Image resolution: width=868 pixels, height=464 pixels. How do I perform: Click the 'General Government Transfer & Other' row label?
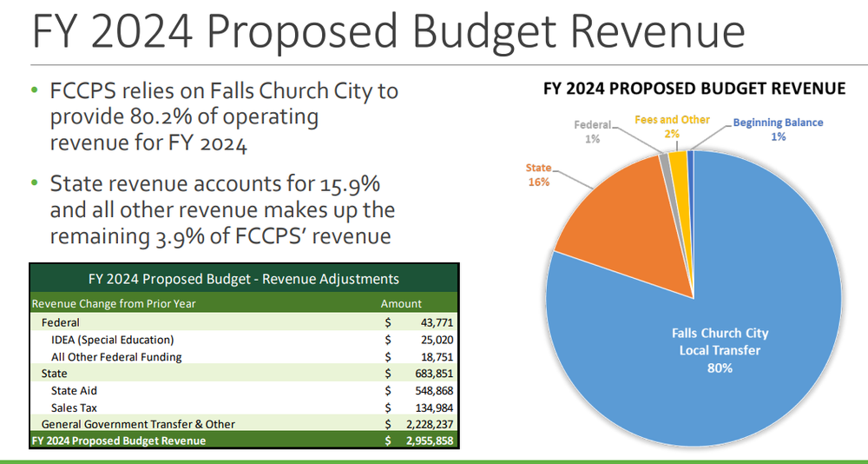[x=138, y=425]
